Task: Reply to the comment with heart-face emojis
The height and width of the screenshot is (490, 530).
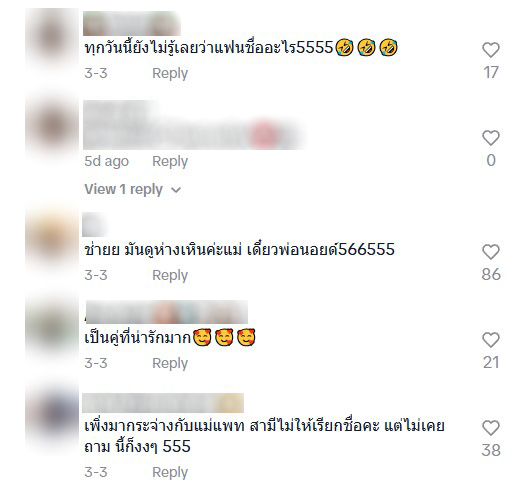Action: [x=170, y=363]
